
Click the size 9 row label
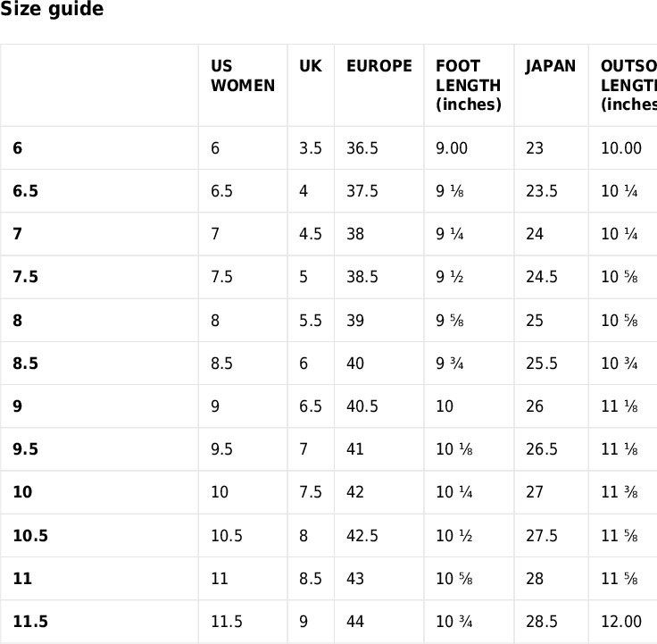tap(17, 406)
